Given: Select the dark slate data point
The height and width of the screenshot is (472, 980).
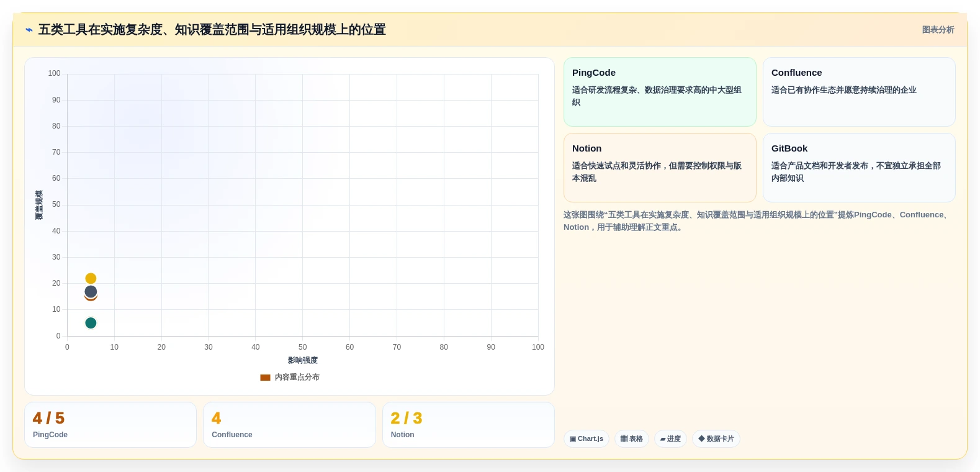Looking at the screenshot, I should pos(91,291).
